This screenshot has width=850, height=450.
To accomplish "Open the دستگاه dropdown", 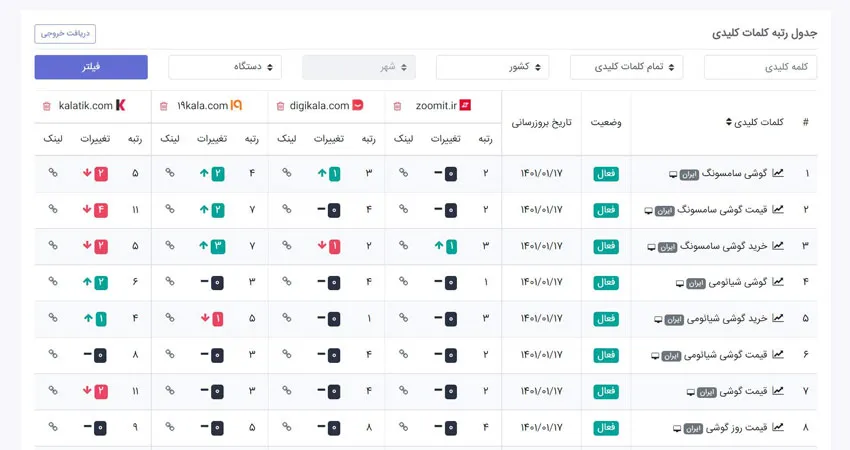I will pos(225,67).
